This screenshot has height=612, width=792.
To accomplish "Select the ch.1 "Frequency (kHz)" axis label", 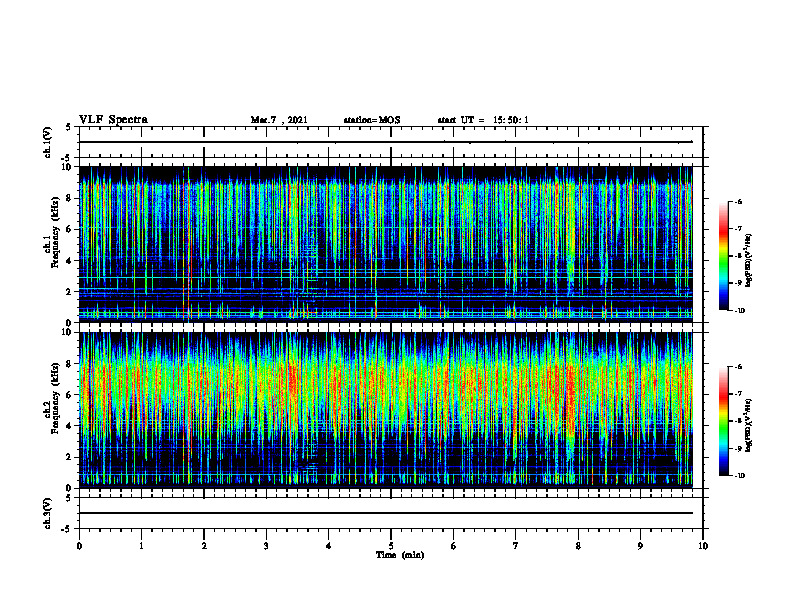I will [x=55, y=231].
